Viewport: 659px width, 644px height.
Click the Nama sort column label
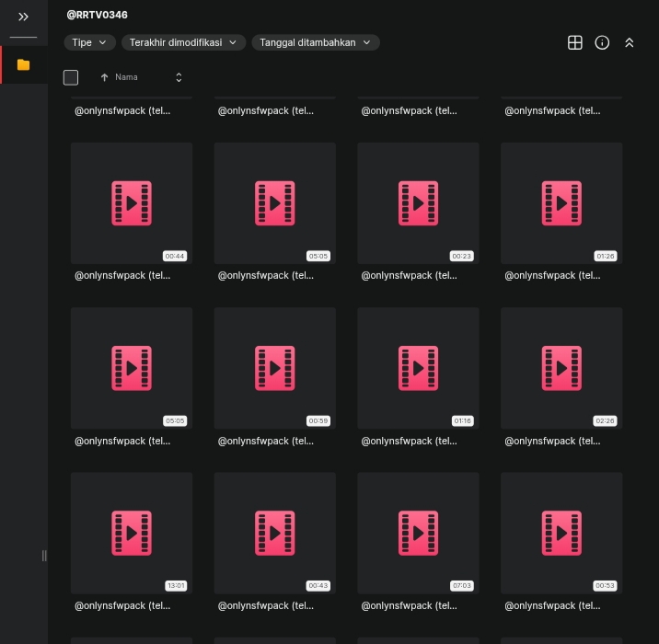[126, 77]
